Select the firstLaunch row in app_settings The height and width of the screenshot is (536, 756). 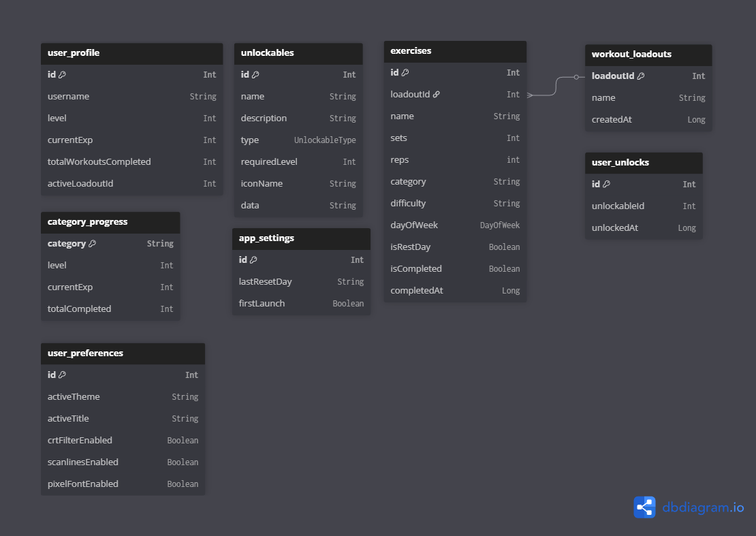click(301, 304)
